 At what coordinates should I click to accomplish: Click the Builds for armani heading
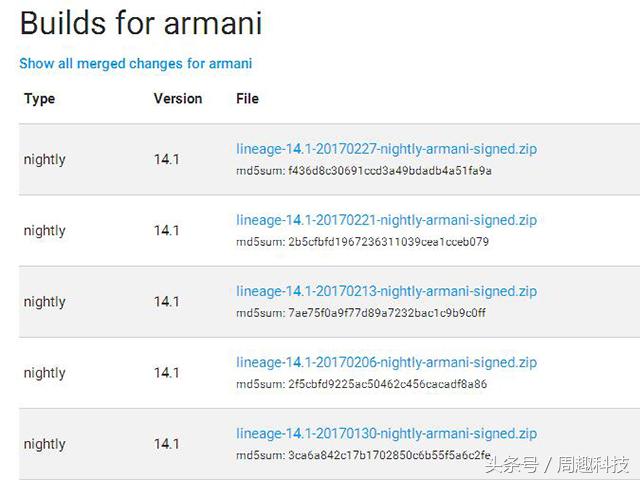(141, 23)
